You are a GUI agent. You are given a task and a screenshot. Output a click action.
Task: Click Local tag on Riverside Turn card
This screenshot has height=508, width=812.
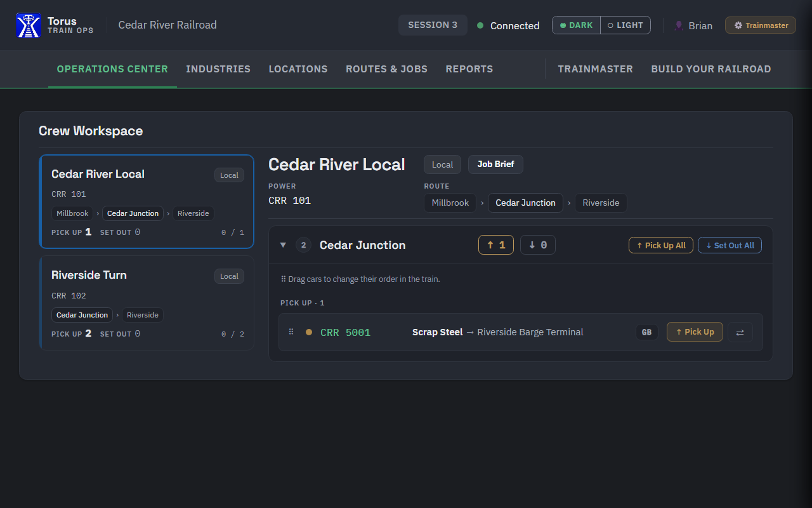point(229,276)
